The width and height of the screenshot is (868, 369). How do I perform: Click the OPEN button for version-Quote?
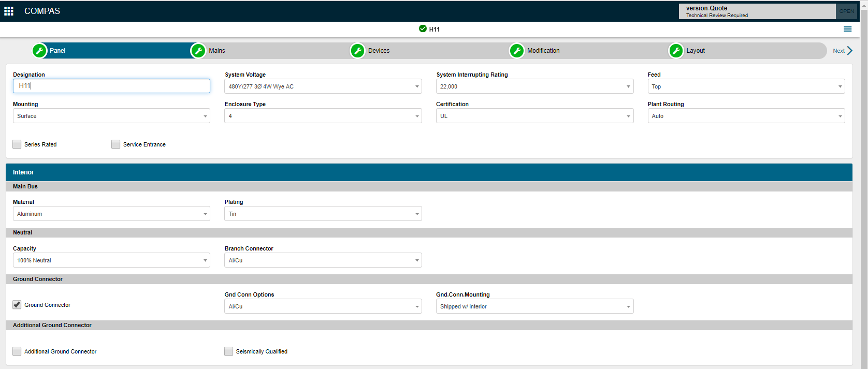coord(846,11)
